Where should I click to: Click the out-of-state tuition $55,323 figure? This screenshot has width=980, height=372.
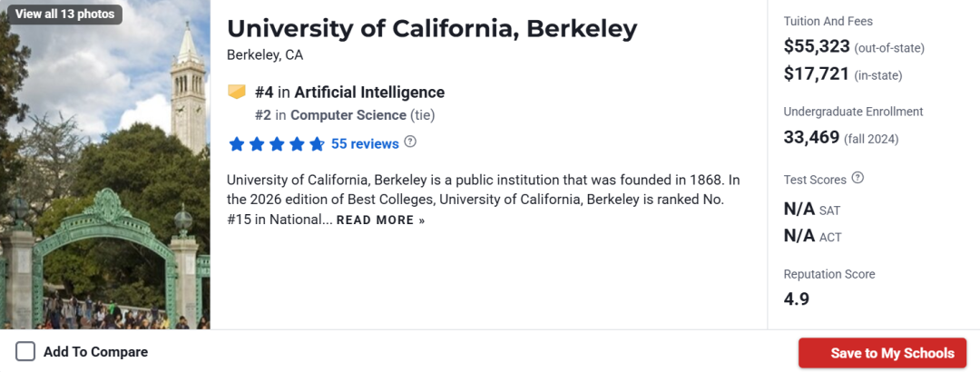pyautogui.click(x=817, y=46)
